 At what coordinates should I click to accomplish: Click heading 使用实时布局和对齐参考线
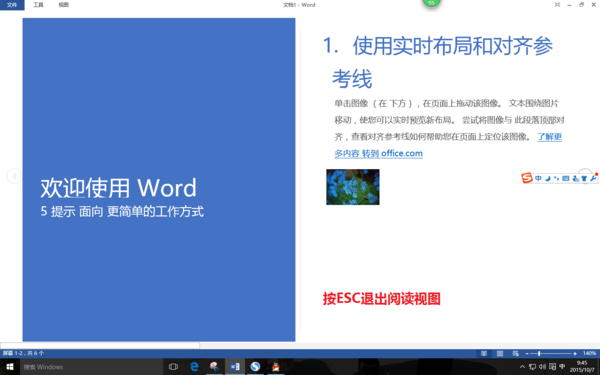tap(438, 62)
